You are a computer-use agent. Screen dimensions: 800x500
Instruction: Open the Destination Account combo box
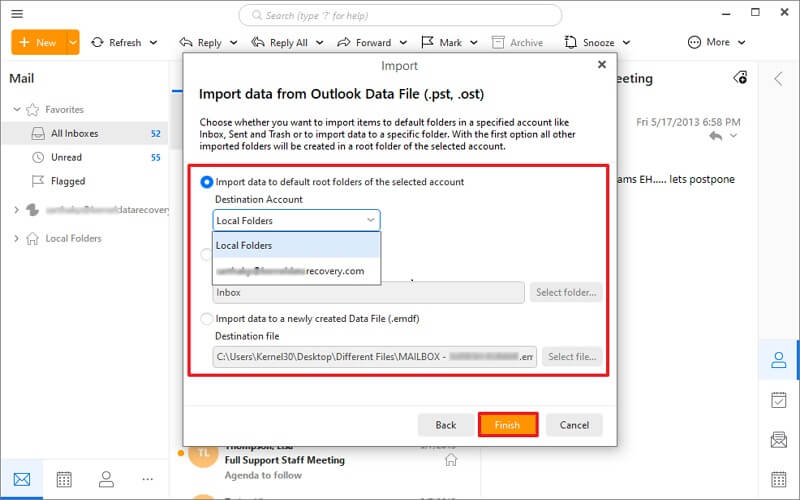coord(296,220)
